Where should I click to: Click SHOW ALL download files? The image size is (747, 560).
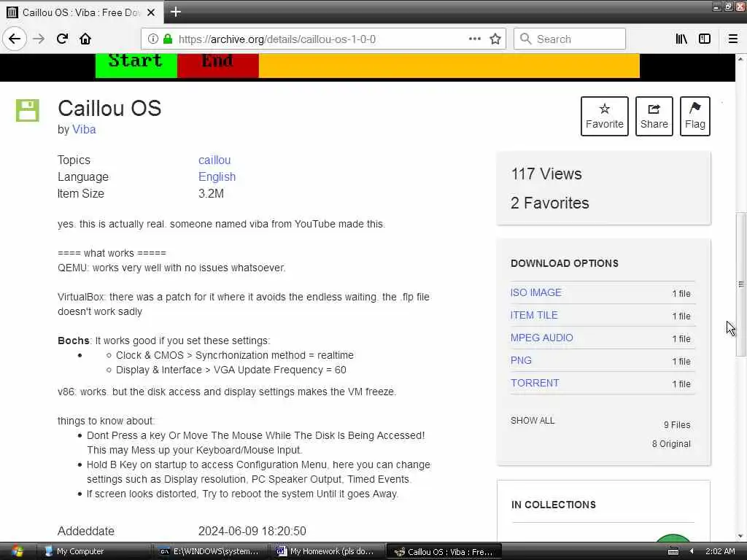coord(532,421)
